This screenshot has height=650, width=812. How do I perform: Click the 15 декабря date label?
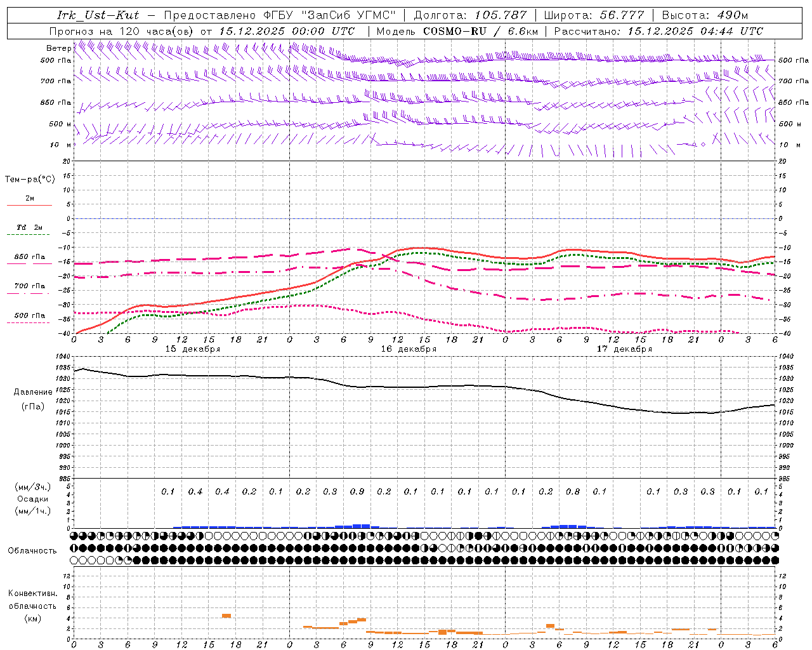tap(193, 348)
